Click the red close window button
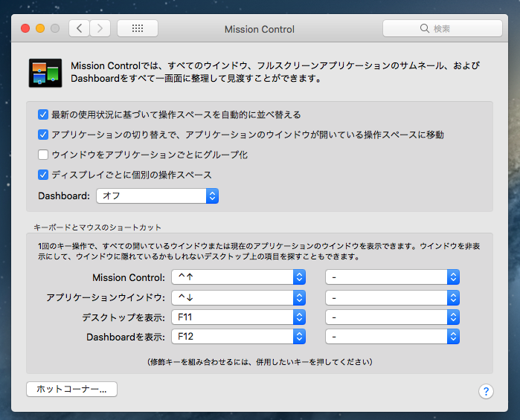The height and width of the screenshot is (420, 520). [25, 28]
